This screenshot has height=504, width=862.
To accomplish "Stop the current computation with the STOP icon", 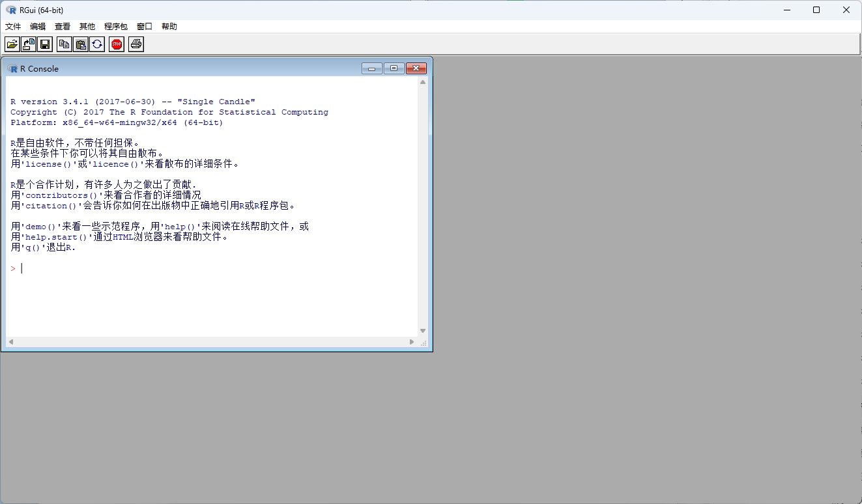I will point(117,44).
